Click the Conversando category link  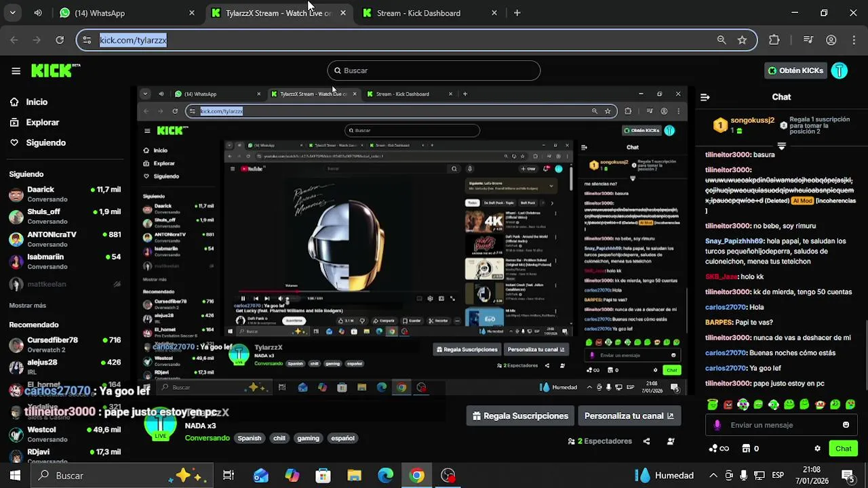(208, 438)
